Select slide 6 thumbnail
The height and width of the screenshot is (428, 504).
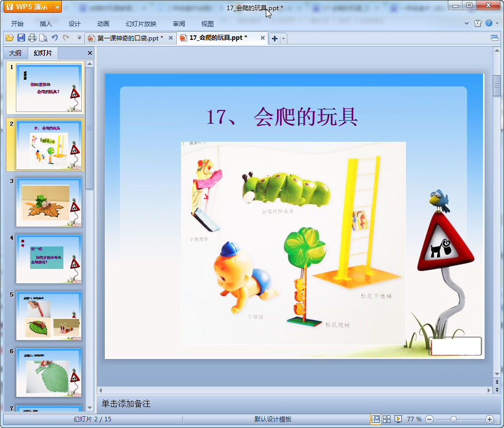click(x=49, y=373)
